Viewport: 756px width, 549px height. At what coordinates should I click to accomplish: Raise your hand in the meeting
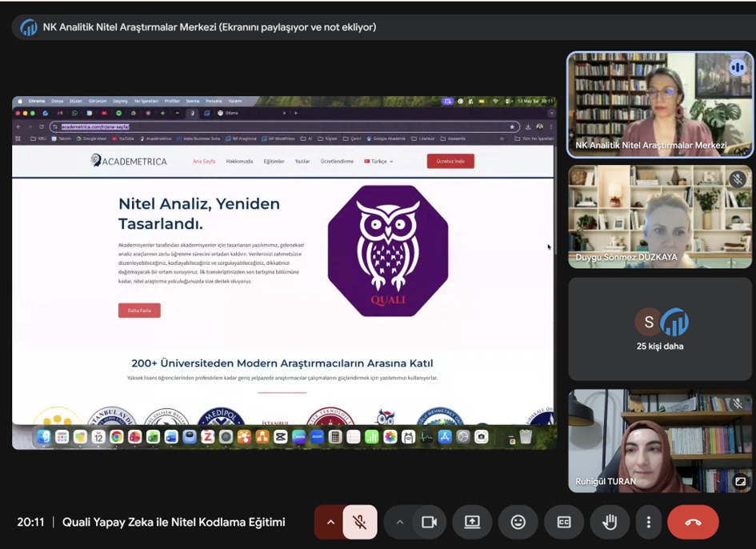[610, 522]
